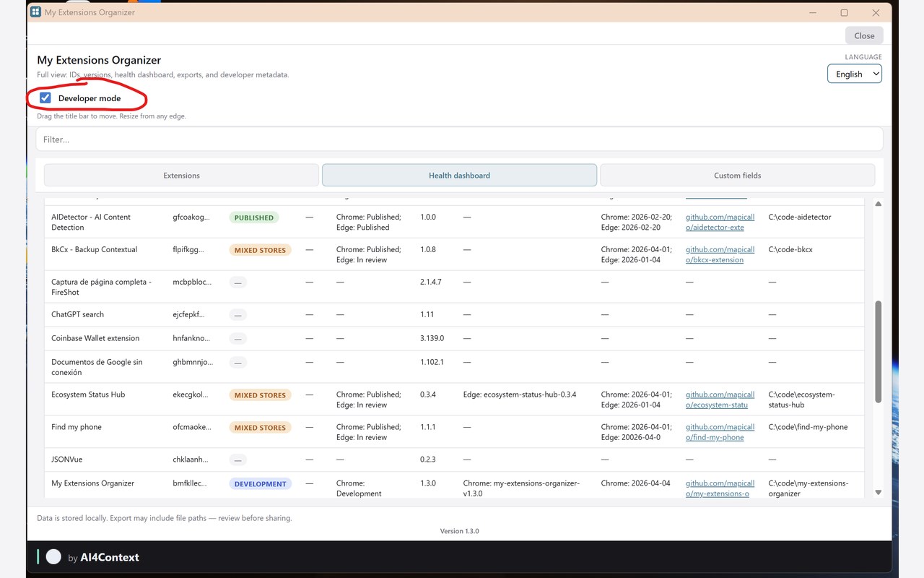Click the extension ID 'bmfkllec...'

tap(191, 483)
